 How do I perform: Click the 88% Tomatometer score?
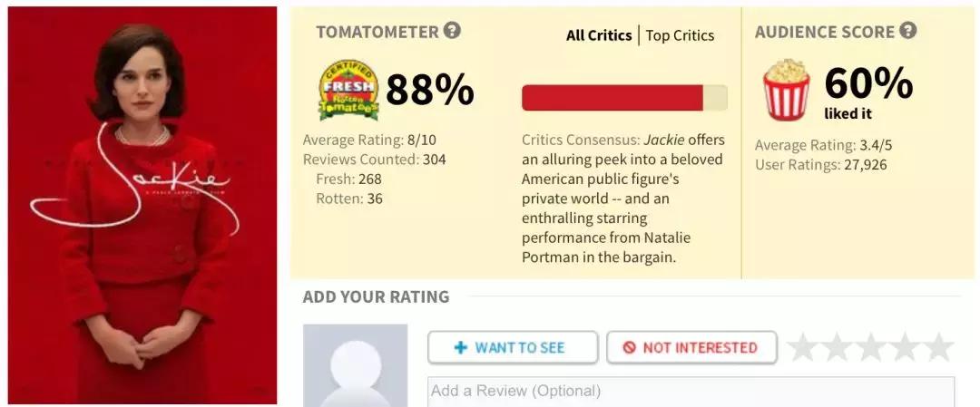[x=429, y=90]
